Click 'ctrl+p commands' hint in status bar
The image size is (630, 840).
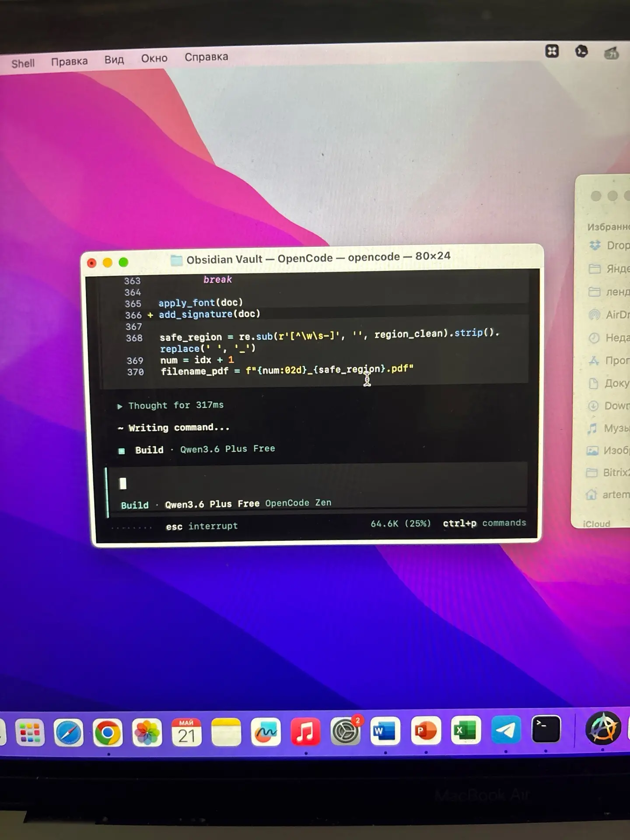[484, 523]
